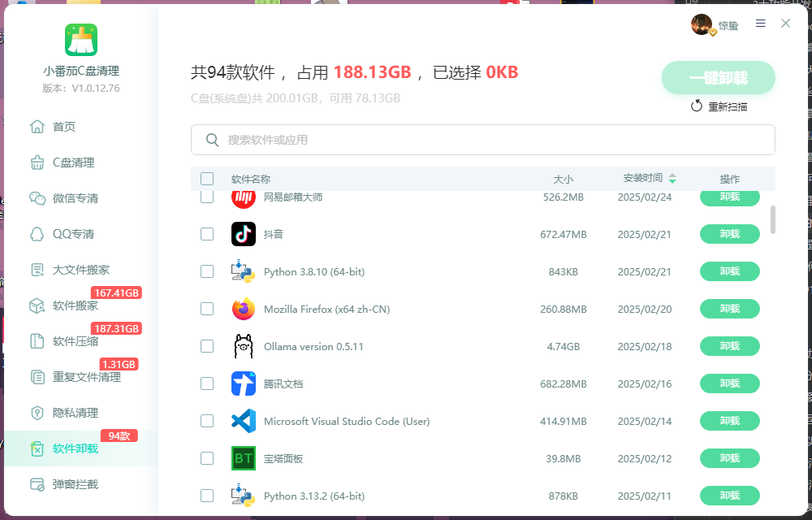Viewport: 812px width, 520px height.
Task: Click the 187.31GB badge on 软件压缩
Action: click(x=116, y=328)
